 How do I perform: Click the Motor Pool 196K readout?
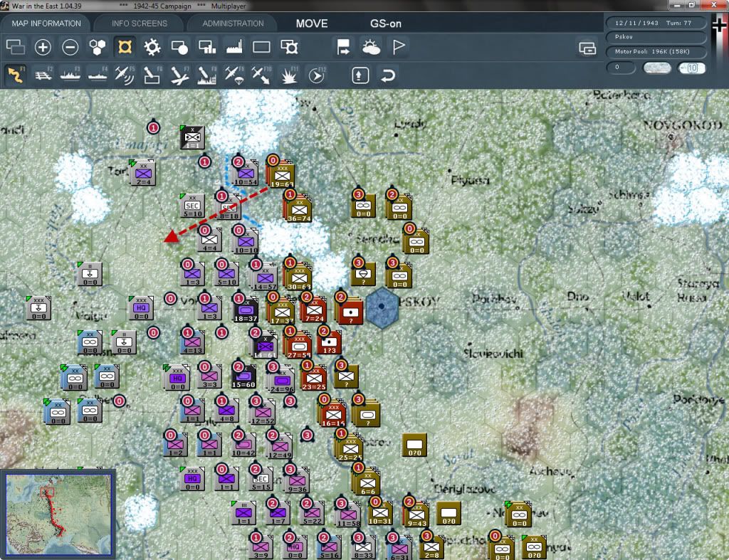(x=656, y=51)
